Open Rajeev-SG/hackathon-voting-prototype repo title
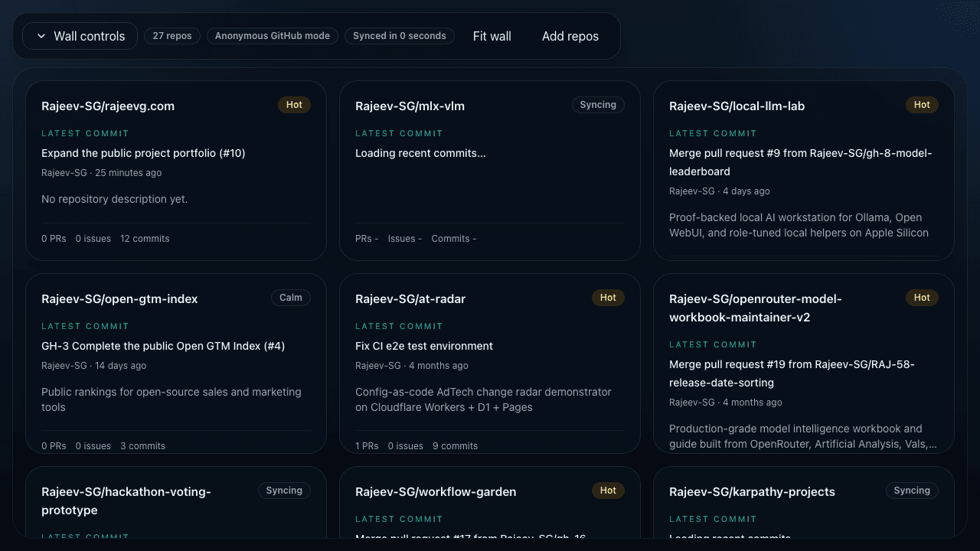980x551 pixels. 126,501
